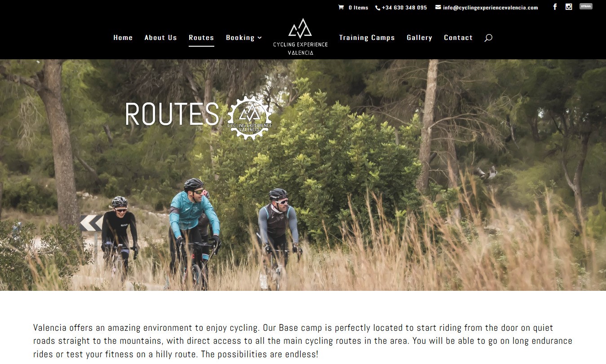Click the gear logo beside ROUTES title

[x=250, y=118]
